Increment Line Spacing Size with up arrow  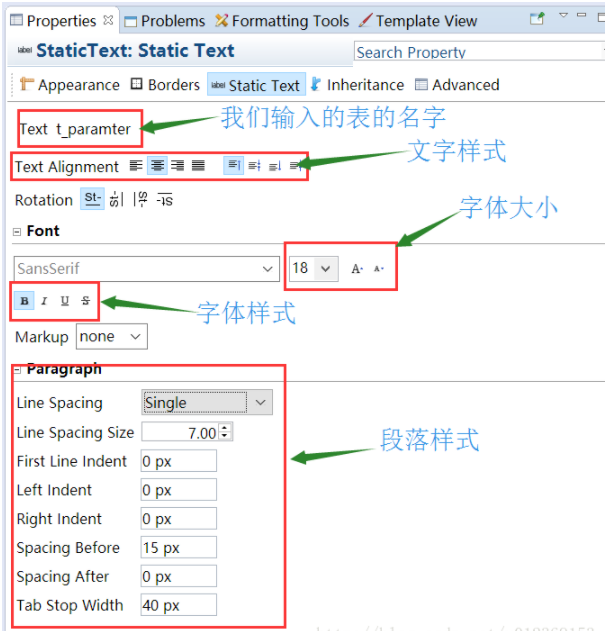[x=225, y=427]
